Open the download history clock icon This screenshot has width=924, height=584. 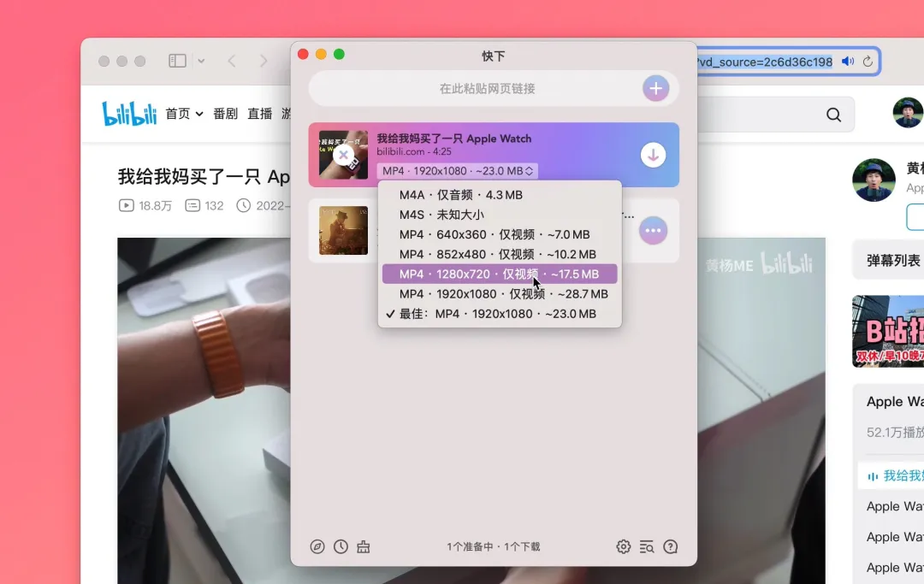pyautogui.click(x=341, y=546)
